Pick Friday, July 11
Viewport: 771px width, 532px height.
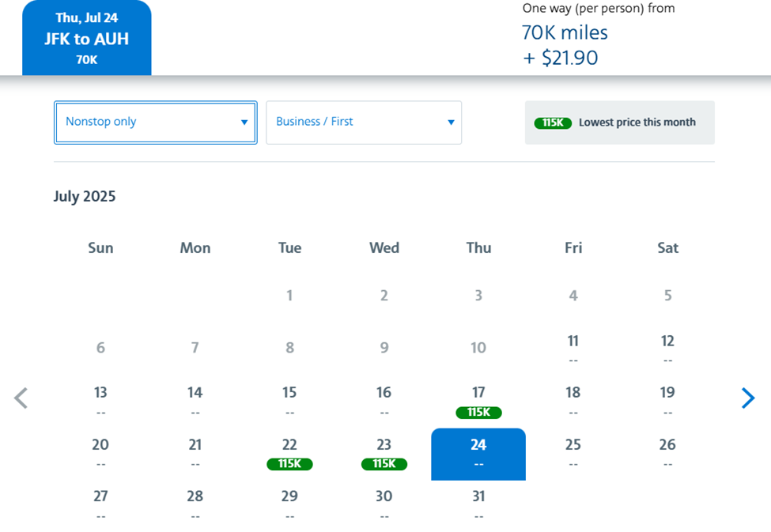(x=573, y=349)
